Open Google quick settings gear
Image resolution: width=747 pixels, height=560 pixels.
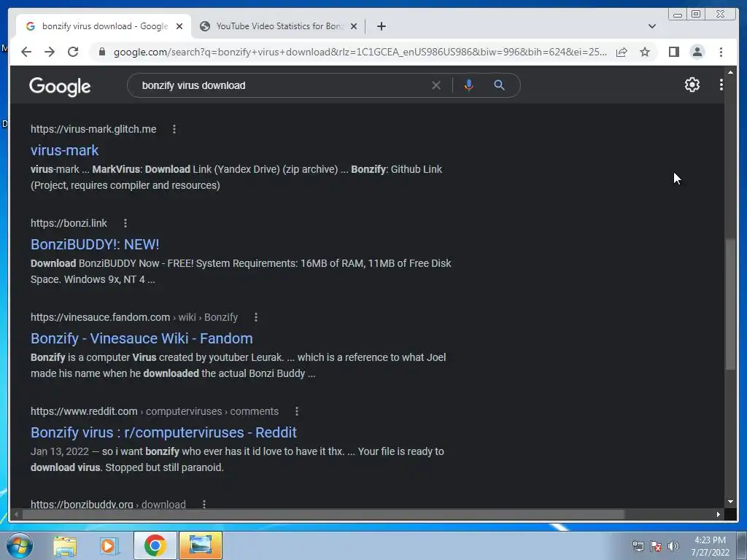[x=692, y=85]
